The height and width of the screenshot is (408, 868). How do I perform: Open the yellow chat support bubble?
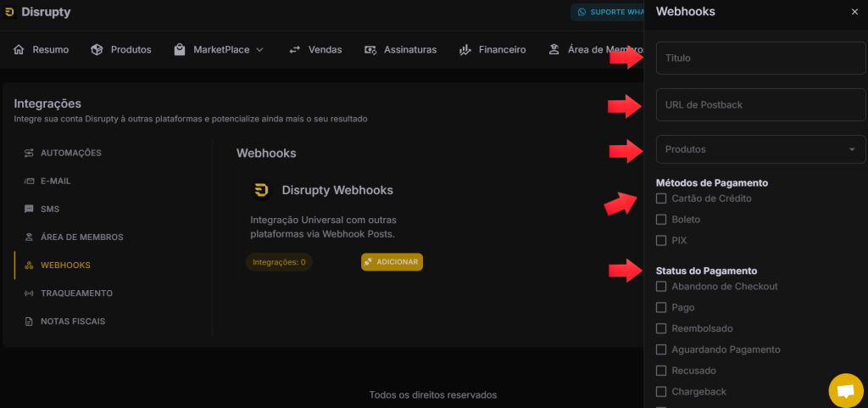pyautogui.click(x=845, y=390)
